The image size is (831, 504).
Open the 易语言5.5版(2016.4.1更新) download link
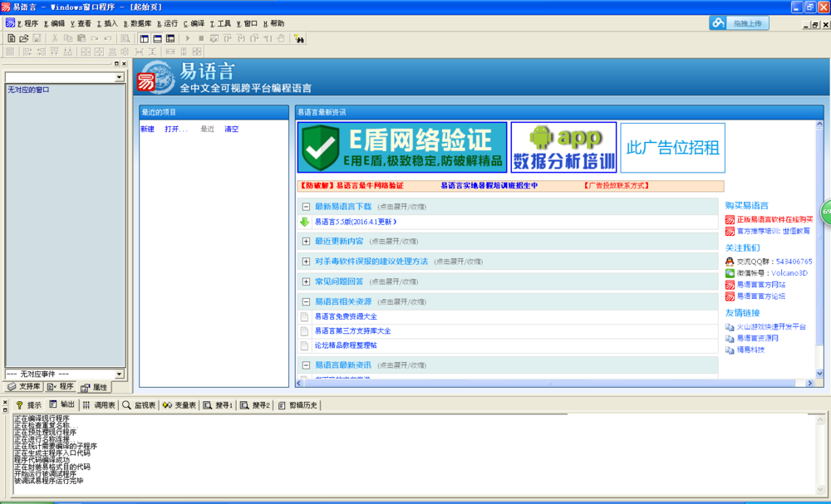pyautogui.click(x=356, y=222)
